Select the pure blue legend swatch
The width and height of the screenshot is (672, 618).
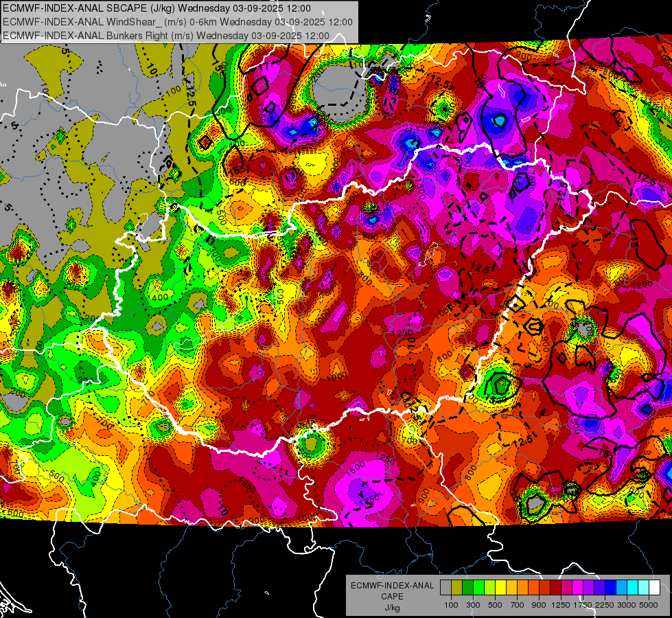[x=611, y=588]
